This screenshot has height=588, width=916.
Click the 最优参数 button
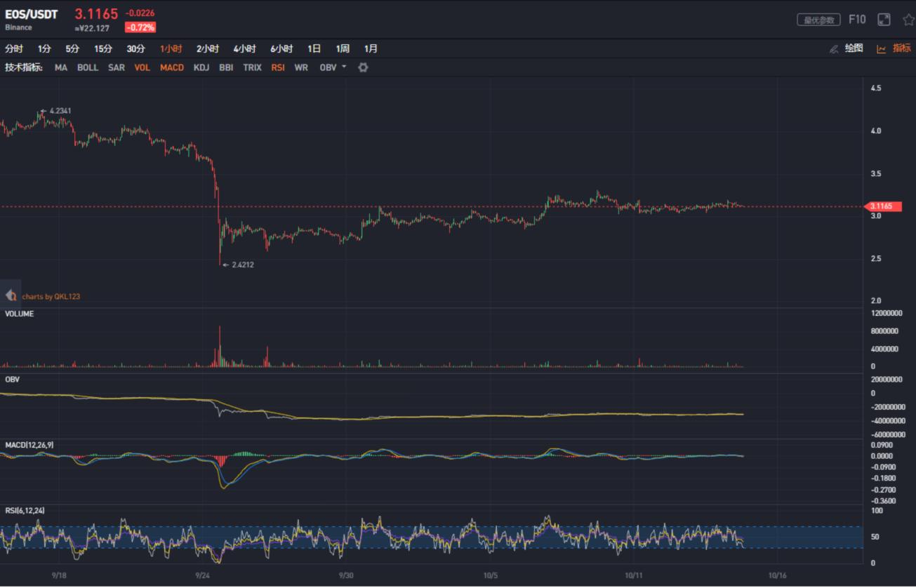click(821, 20)
